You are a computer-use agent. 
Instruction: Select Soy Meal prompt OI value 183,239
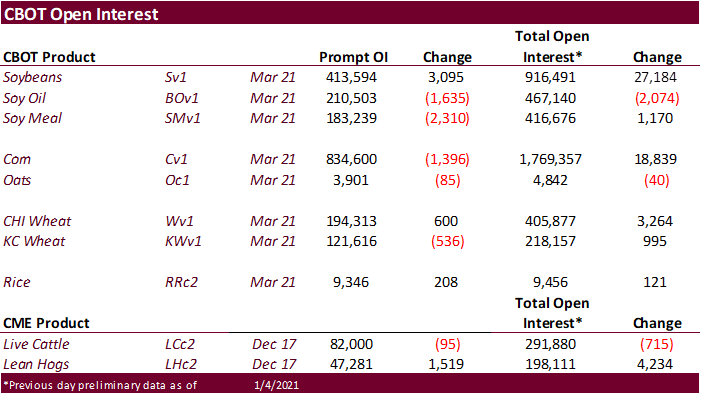coord(351,118)
